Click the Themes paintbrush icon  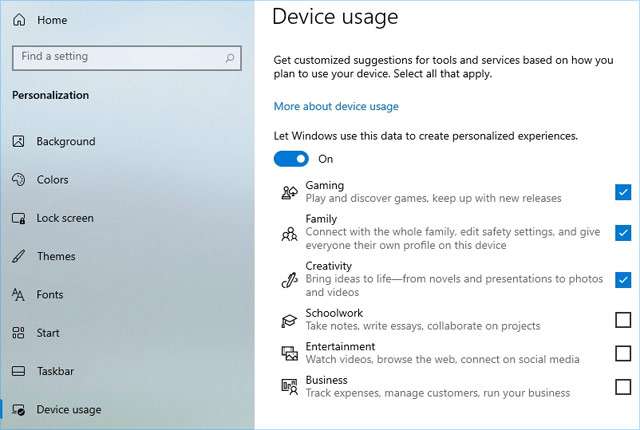click(x=18, y=256)
